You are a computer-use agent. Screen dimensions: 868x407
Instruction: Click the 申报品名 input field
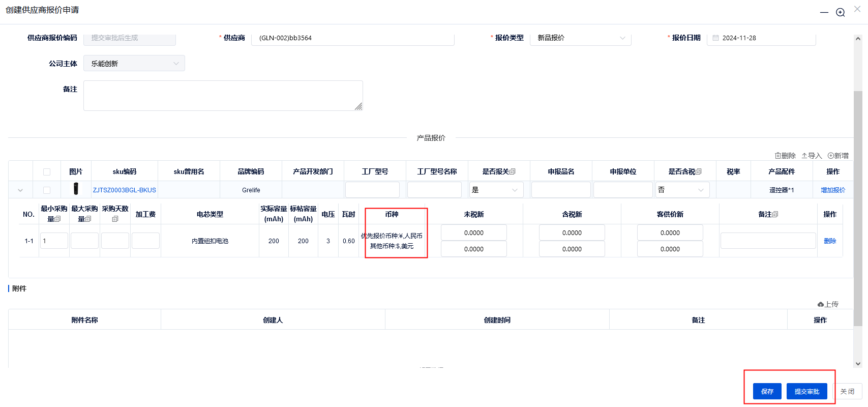coord(561,190)
